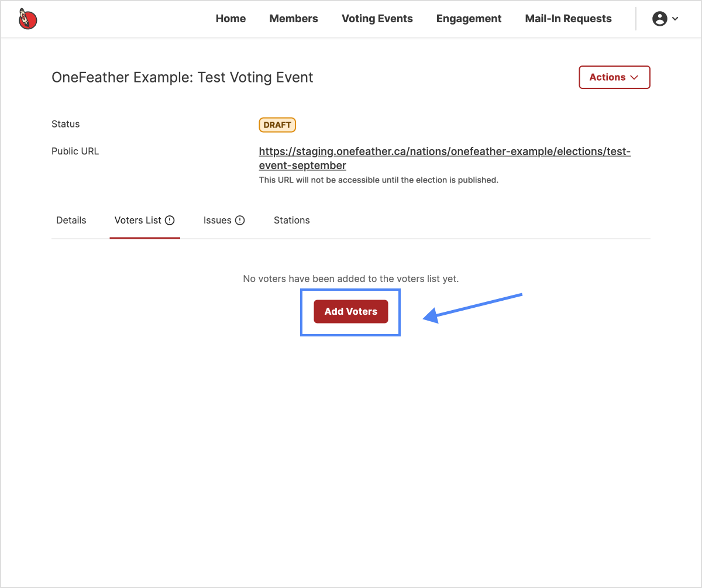Expand the Actions dropdown button
Viewport: 702px width, 588px height.
(x=614, y=77)
